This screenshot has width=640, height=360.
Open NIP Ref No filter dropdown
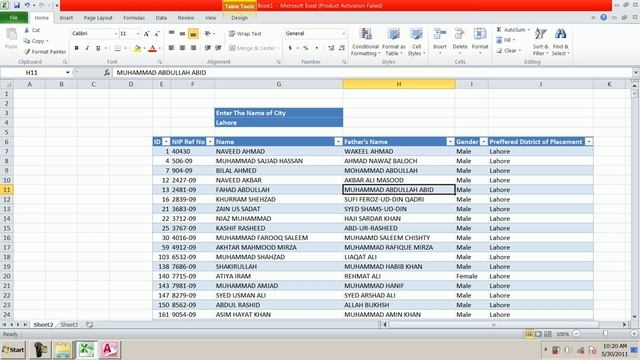coord(210,142)
